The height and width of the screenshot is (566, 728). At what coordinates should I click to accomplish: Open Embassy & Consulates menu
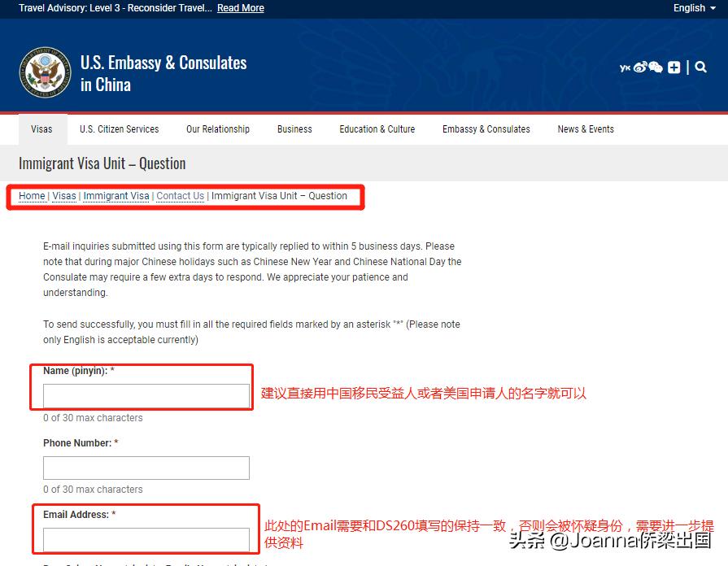(486, 129)
